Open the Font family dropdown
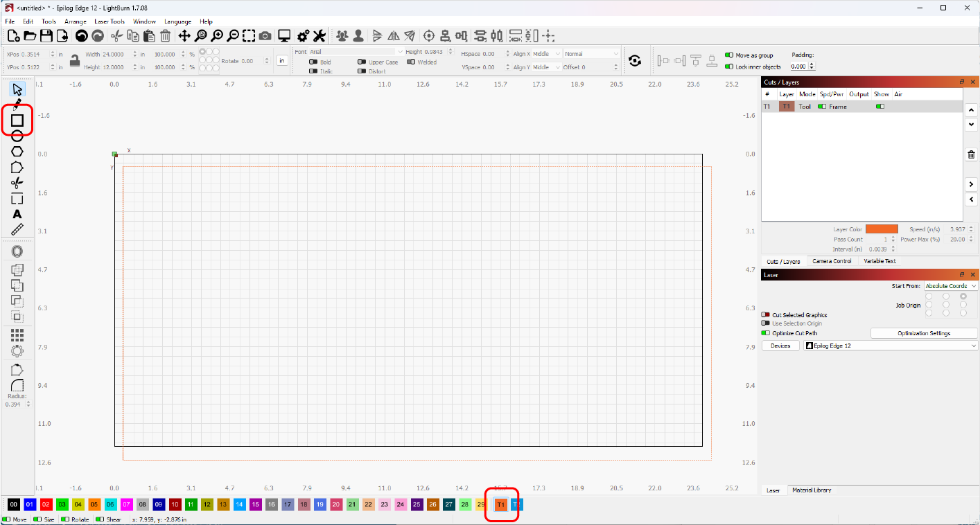 (353, 51)
